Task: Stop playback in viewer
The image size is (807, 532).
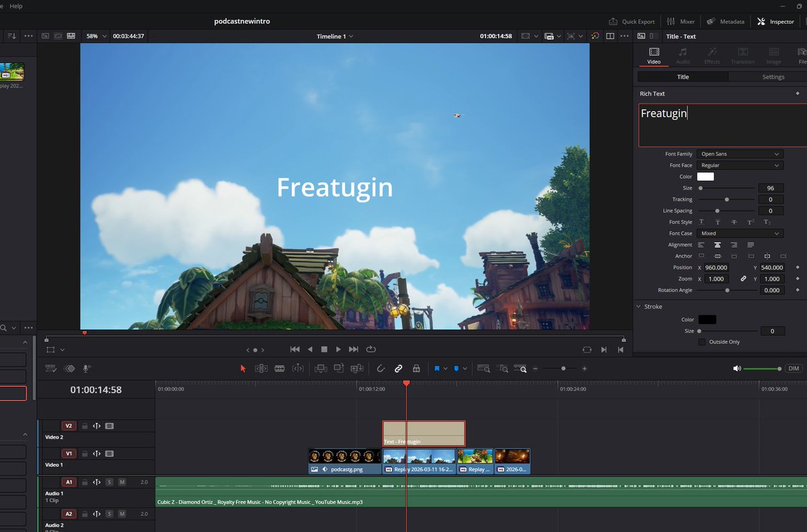Action: (324, 350)
